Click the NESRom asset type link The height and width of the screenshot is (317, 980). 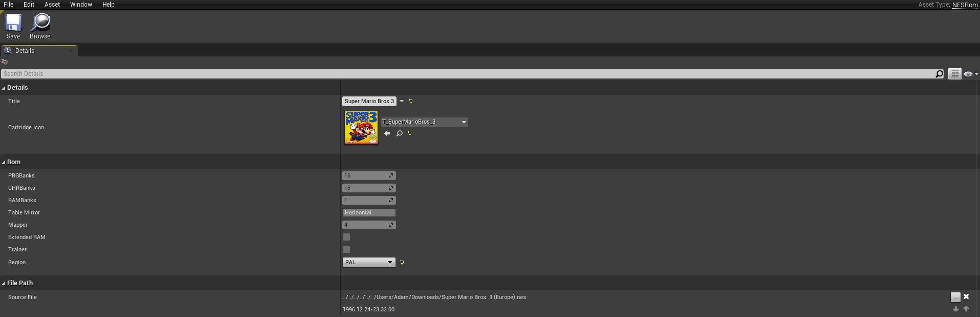965,5
